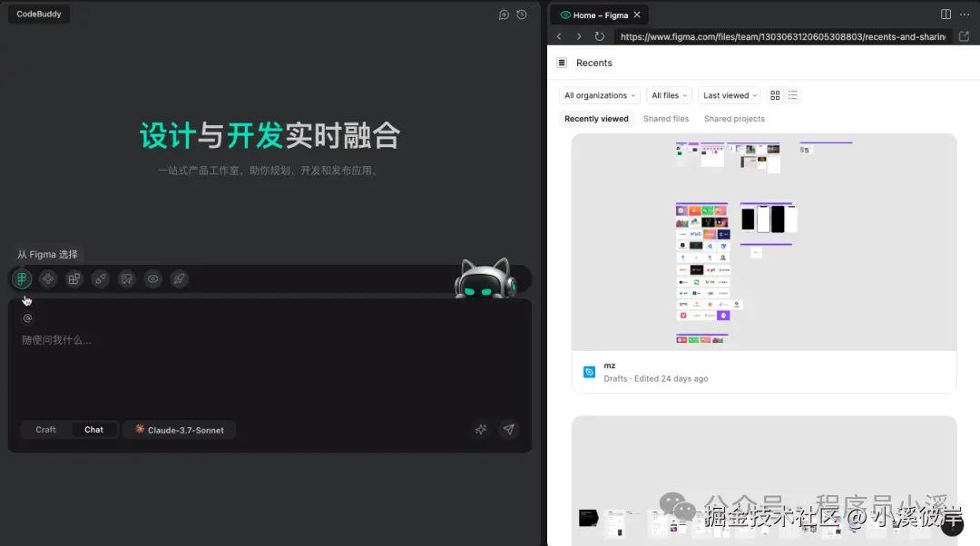The width and height of the screenshot is (980, 546).
Task: Go forward in the Figma browser panel
Action: [x=579, y=36]
